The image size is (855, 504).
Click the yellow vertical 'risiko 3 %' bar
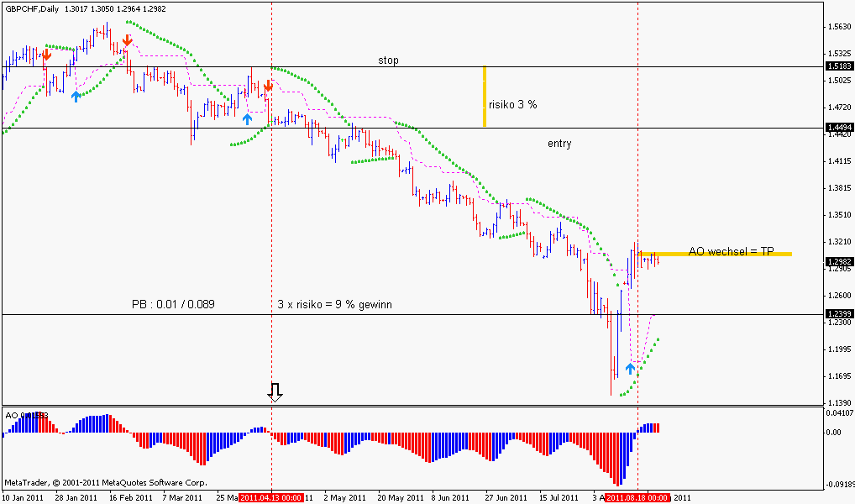485,97
